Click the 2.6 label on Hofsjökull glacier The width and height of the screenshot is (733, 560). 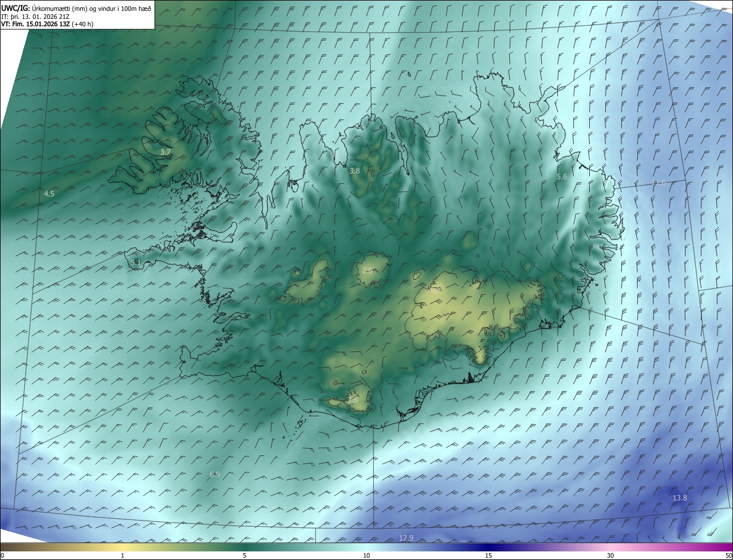click(x=367, y=270)
